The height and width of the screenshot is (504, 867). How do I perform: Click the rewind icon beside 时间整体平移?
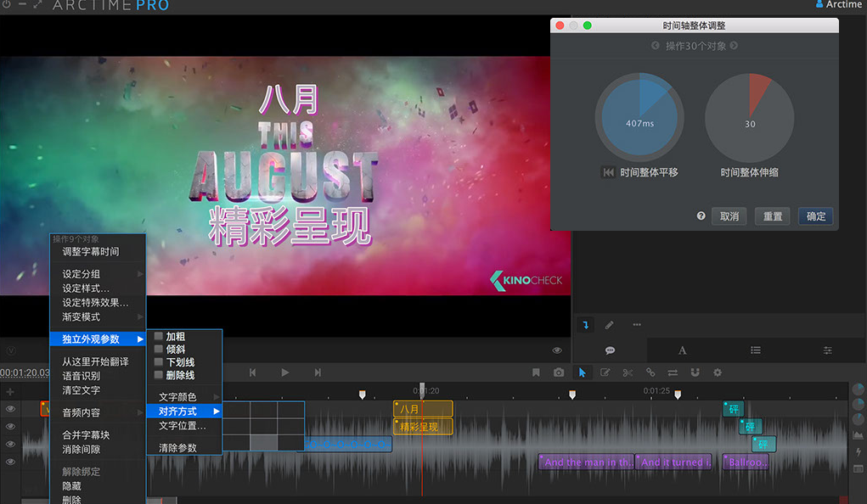click(x=608, y=172)
